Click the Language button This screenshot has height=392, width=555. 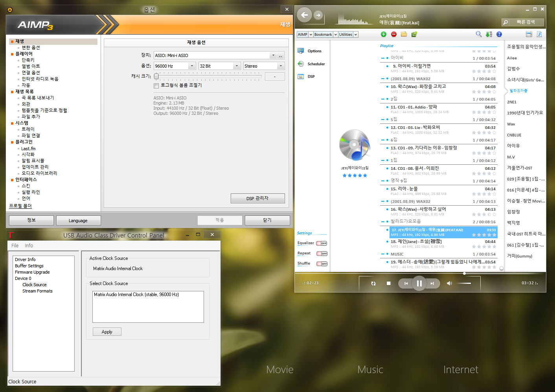coord(78,220)
